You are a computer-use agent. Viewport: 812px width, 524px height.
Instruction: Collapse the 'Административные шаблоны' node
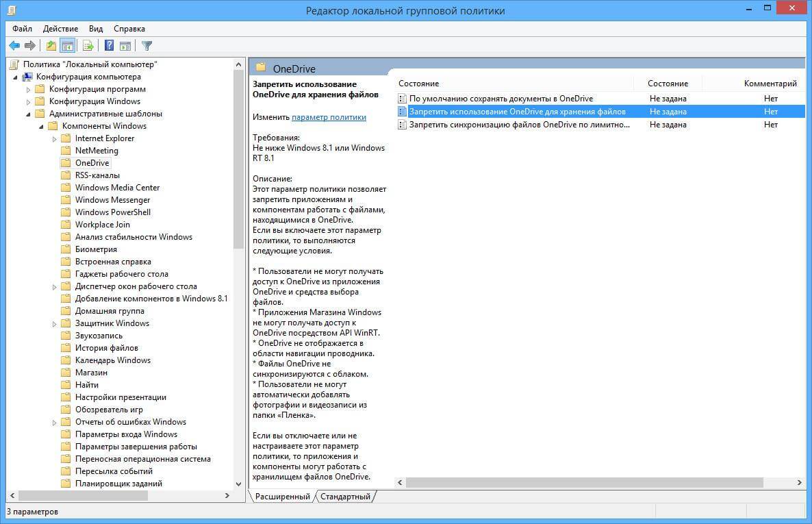[28, 114]
